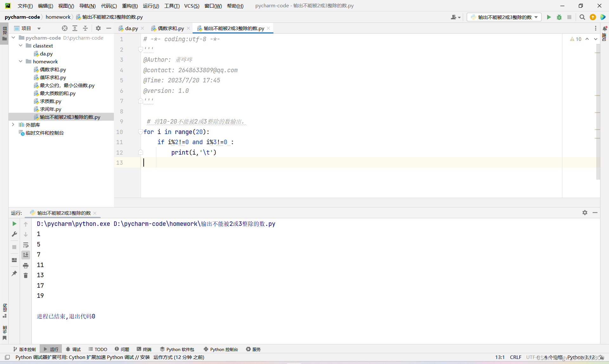Open Search Everywhere magnifier icon

[582, 17]
